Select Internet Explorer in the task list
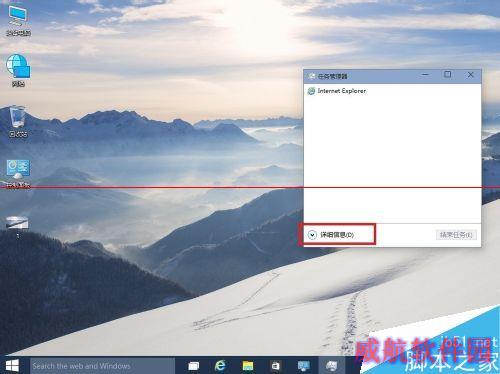 337,91
